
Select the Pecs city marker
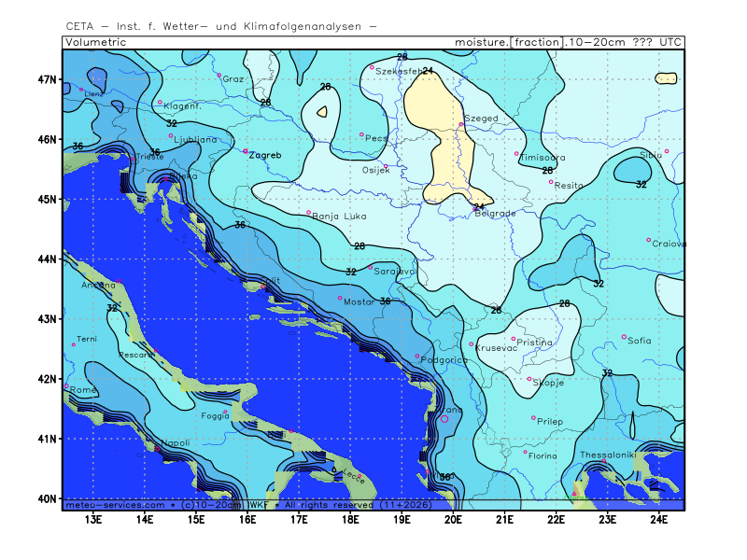pyautogui.click(x=361, y=134)
